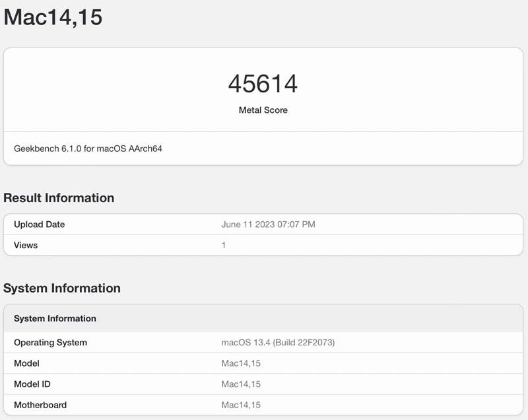Click the Model row label
Viewport: 528px width, 420px height.
[26, 363]
